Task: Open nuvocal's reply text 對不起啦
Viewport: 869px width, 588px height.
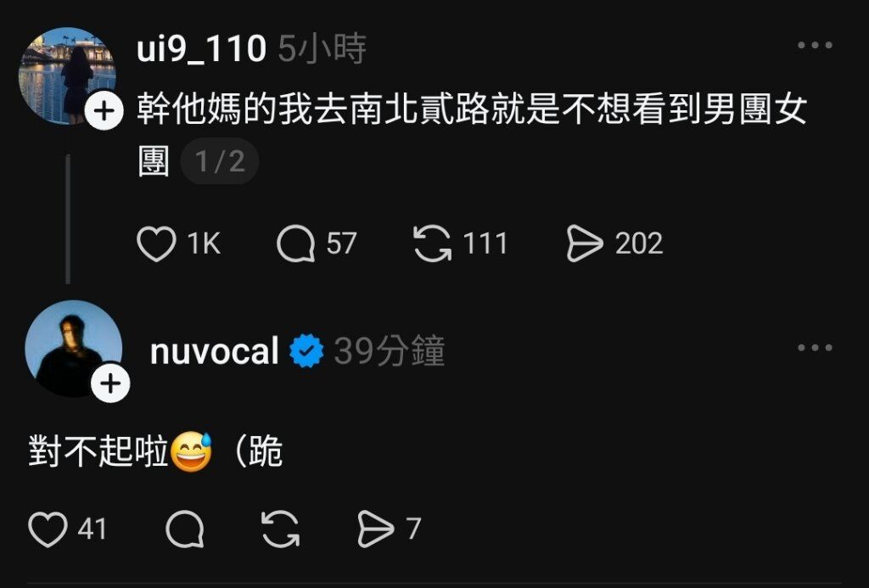Action: tap(98, 451)
